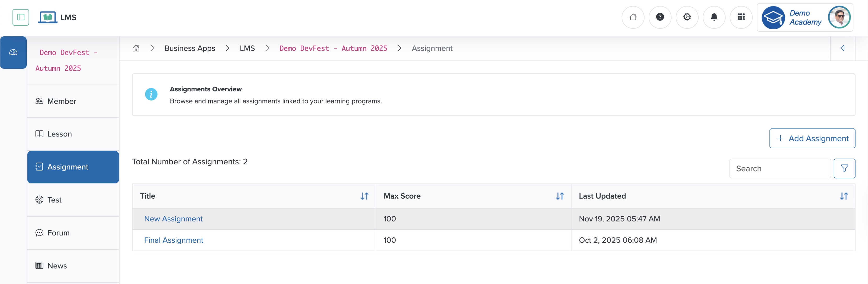868x284 pixels.
Task: Click the Add Assignment button
Action: 812,138
